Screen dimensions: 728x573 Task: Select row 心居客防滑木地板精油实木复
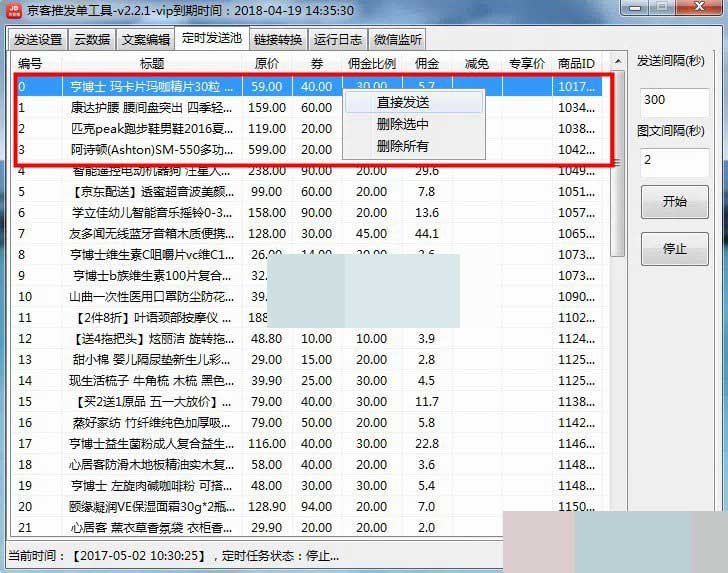309,464
